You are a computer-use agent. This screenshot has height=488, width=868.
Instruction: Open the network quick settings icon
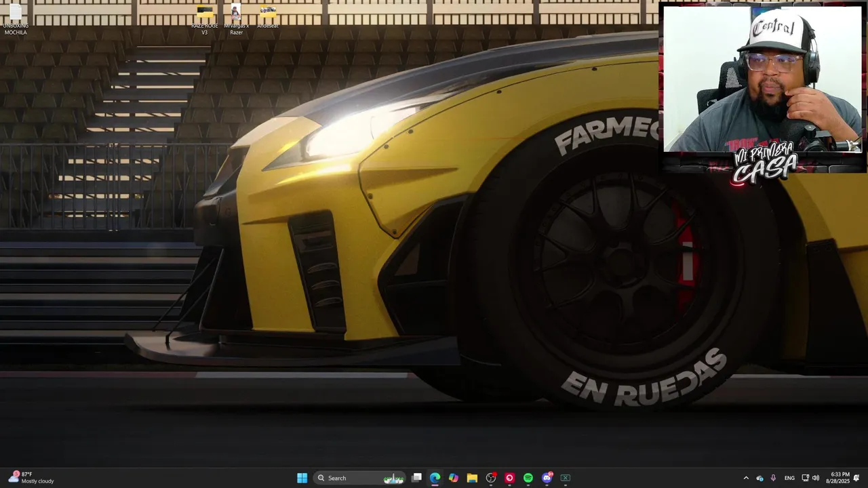(x=805, y=478)
